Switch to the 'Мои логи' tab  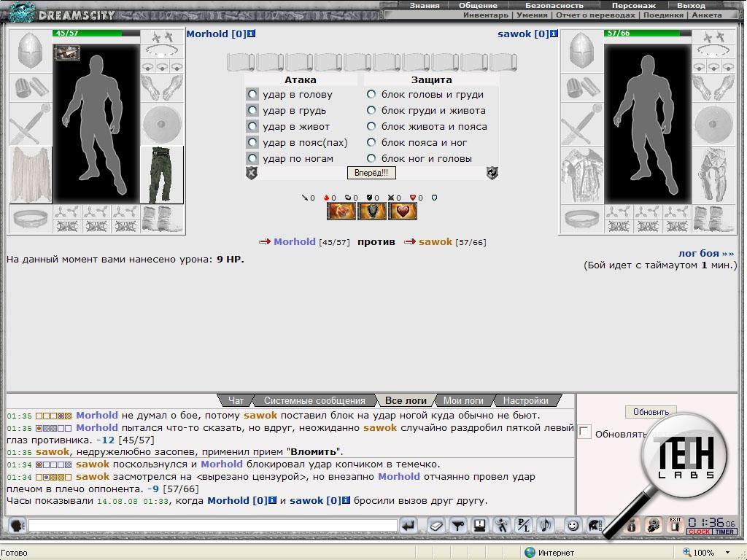click(x=463, y=400)
